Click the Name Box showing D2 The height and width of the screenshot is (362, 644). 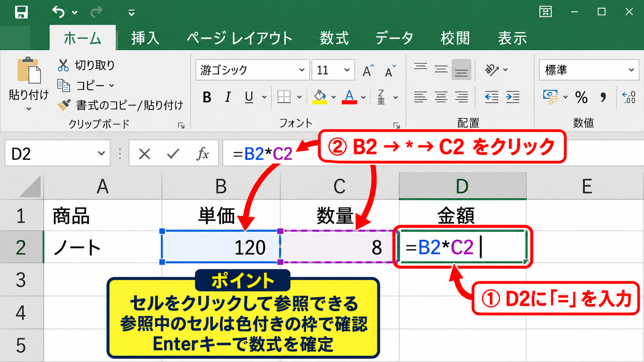coord(57,154)
